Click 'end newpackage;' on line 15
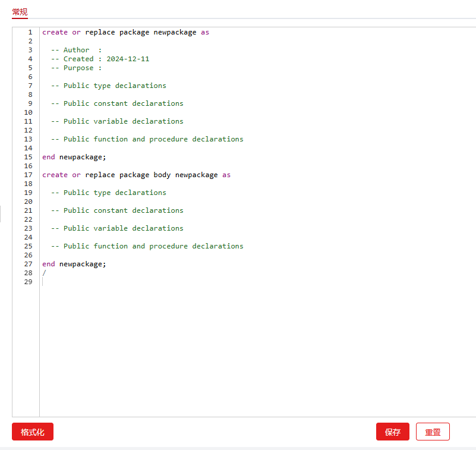The image size is (476, 450). (x=74, y=157)
